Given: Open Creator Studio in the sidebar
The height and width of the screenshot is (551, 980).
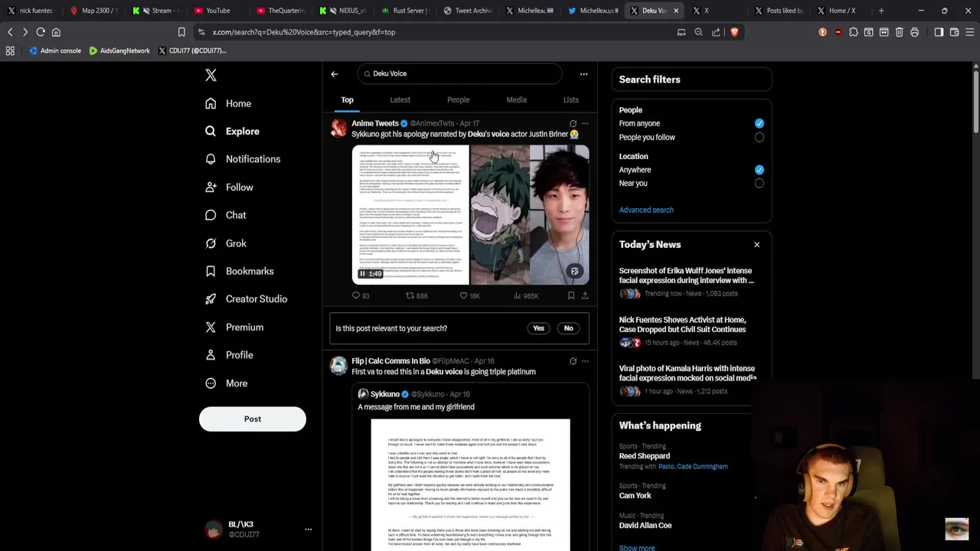Looking at the screenshot, I should (x=246, y=299).
